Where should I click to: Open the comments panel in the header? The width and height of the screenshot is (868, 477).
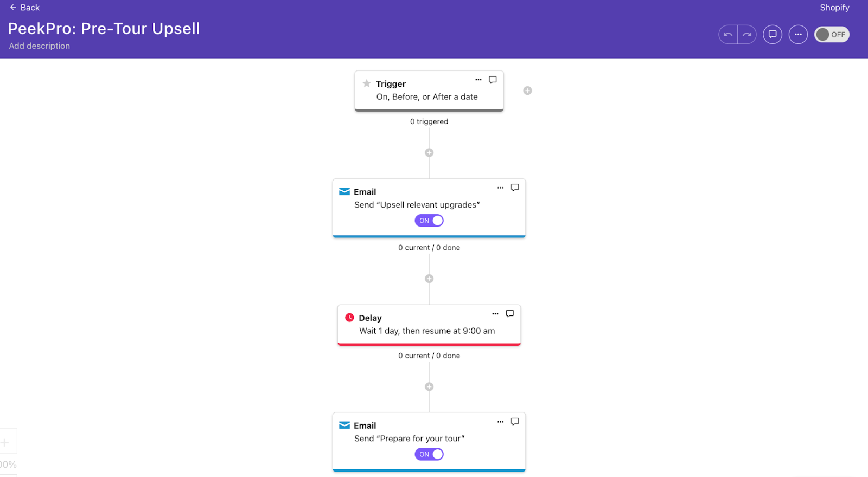[x=773, y=34]
